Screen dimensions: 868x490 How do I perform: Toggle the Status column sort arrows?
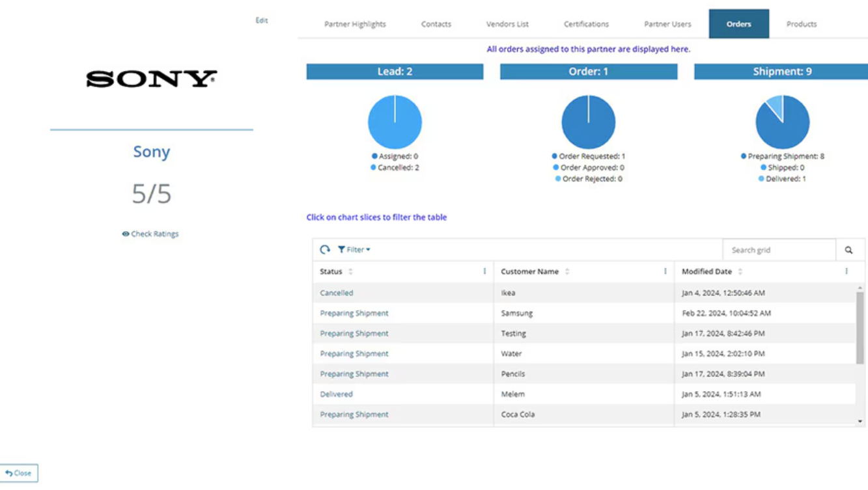click(351, 271)
